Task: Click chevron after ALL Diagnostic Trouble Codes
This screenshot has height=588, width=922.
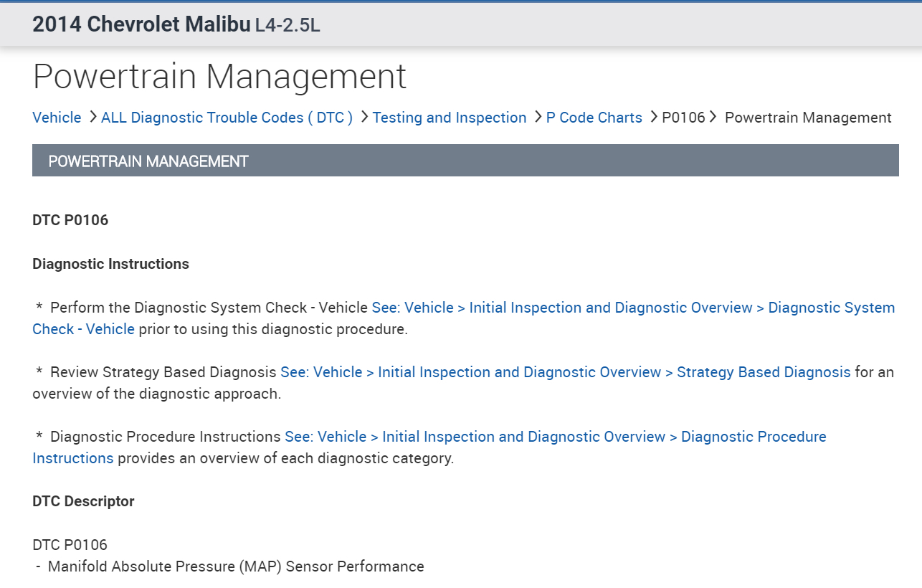Action: click(x=364, y=117)
